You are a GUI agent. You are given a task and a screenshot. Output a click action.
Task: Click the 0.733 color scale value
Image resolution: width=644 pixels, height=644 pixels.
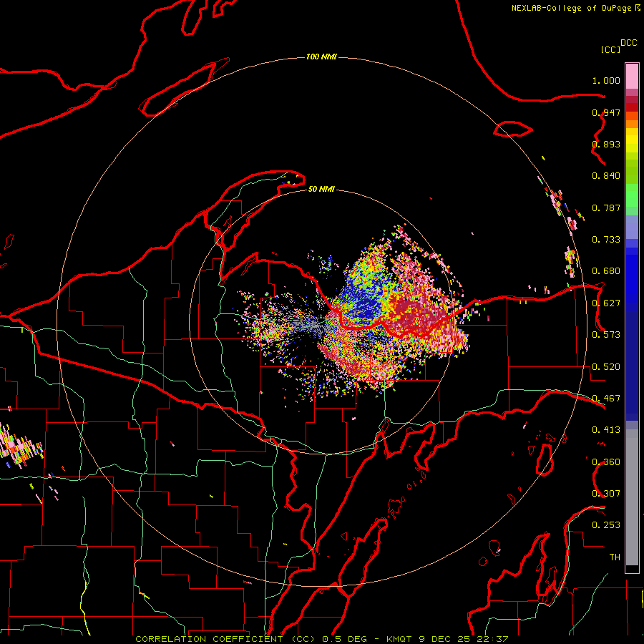pos(606,240)
